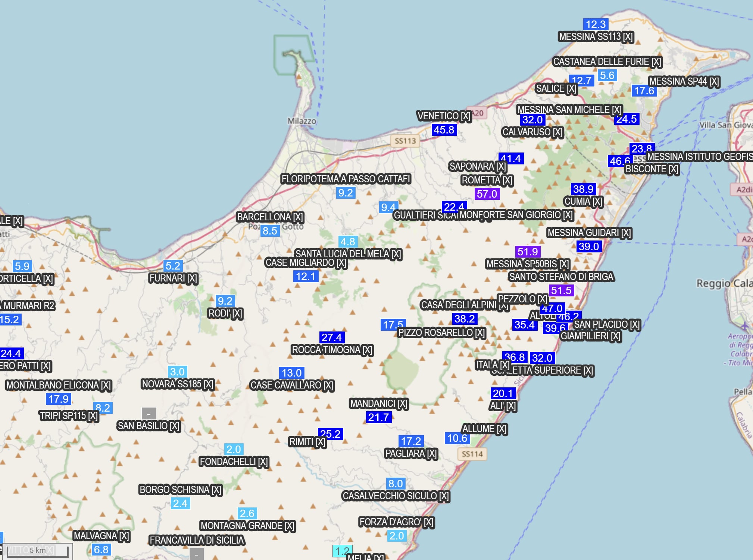753x560 pixels.
Task: Close the CASALVECCHIO SICULO label with [X]
Action: click(x=444, y=496)
